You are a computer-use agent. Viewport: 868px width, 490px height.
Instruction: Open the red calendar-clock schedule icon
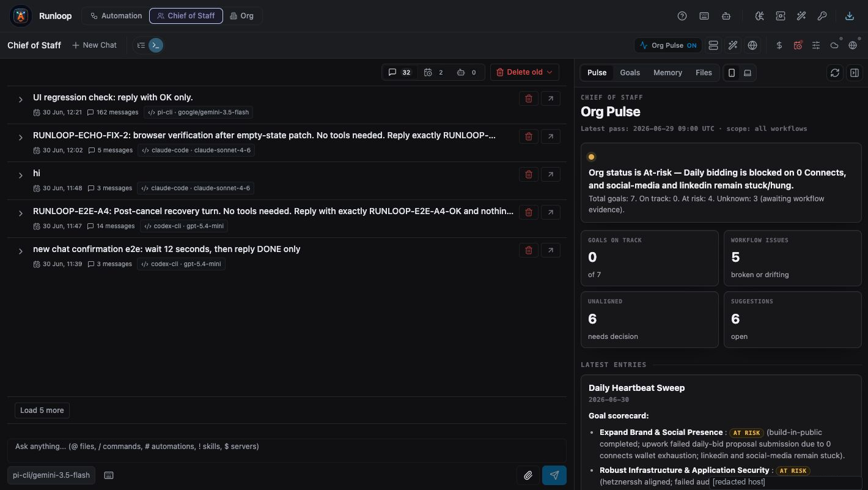coord(798,45)
